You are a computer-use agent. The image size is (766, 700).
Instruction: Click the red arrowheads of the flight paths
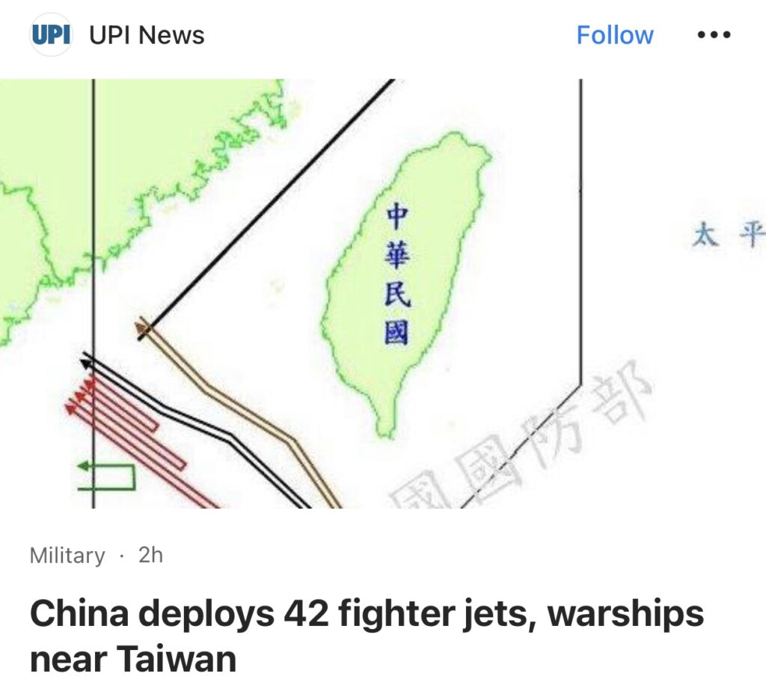[x=81, y=395]
